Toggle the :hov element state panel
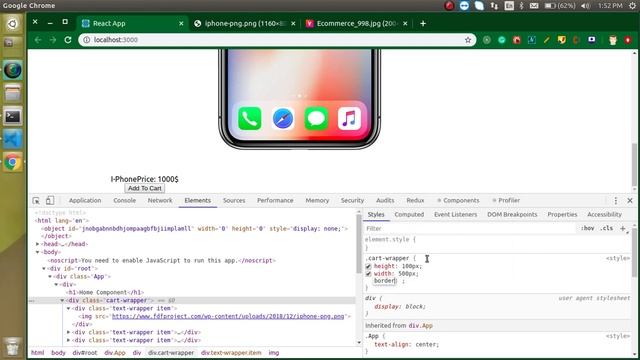Viewport: 640px width, 360px height. click(x=587, y=229)
